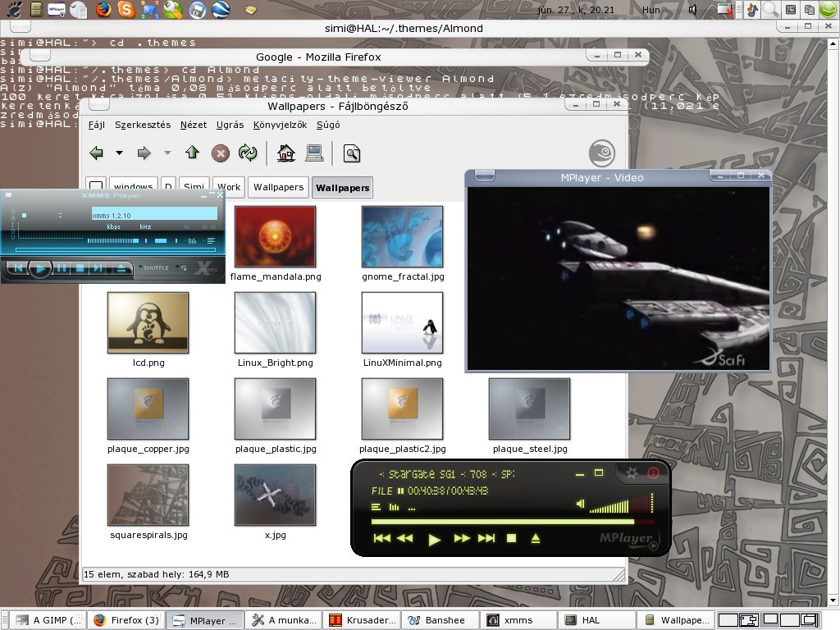This screenshot has height=630, width=840.
Task: Open the Súgó menu
Action: pos(328,125)
